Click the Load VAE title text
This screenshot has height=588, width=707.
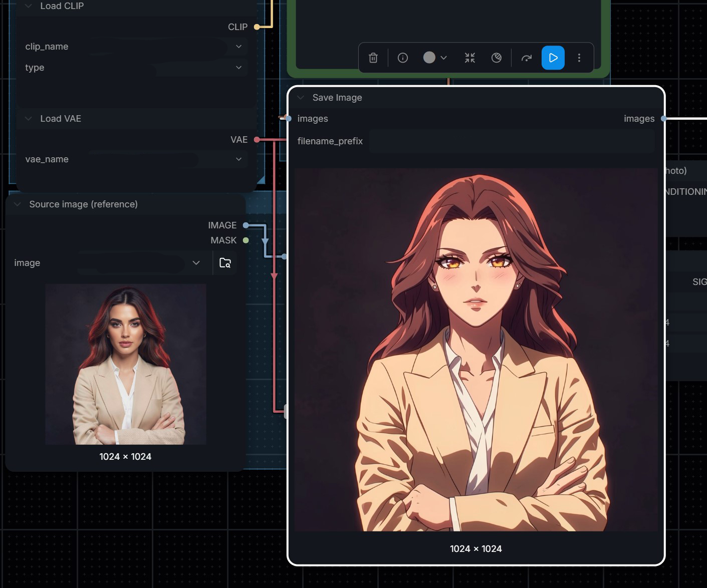coord(61,119)
